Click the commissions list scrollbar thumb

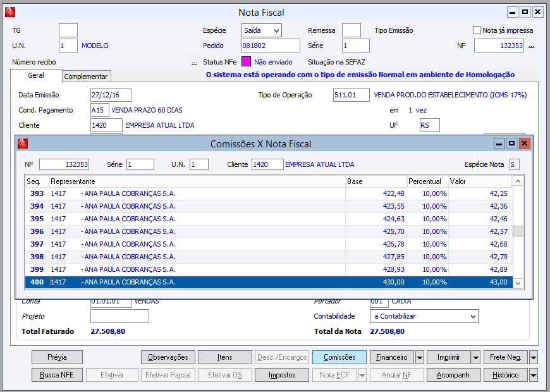pyautogui.click(x=518, y=231)
